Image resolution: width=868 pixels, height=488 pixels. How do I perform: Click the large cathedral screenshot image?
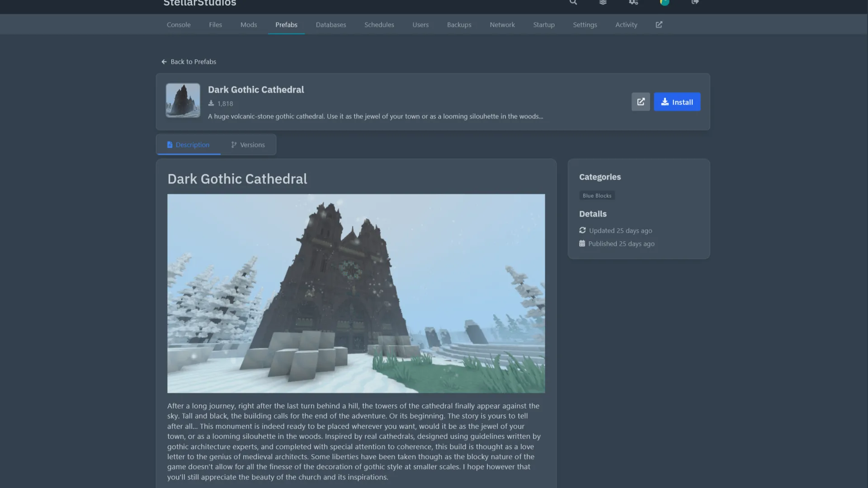(356, 293)
